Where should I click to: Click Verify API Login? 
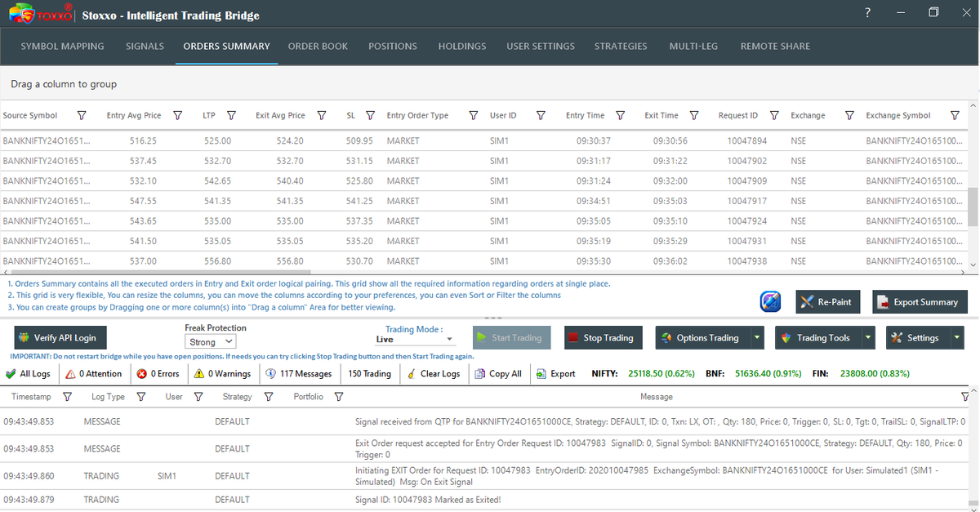[59, 338]
